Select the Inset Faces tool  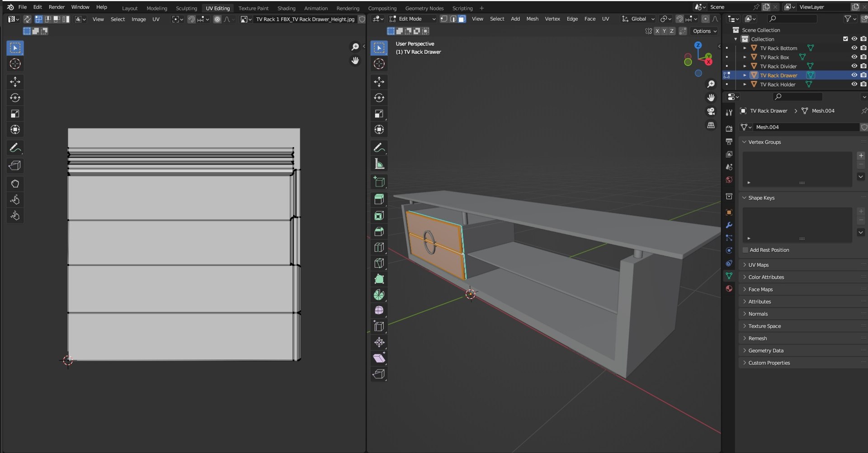coord(379,216)
